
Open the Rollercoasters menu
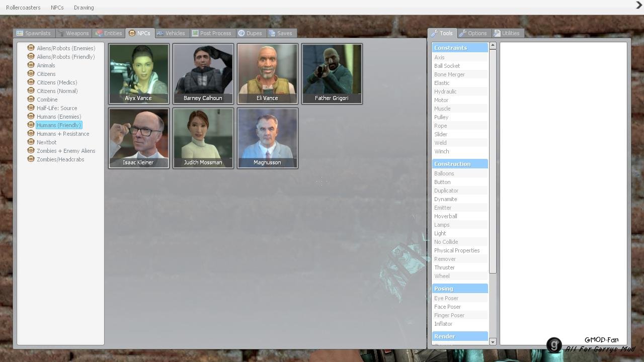[23, 8]
